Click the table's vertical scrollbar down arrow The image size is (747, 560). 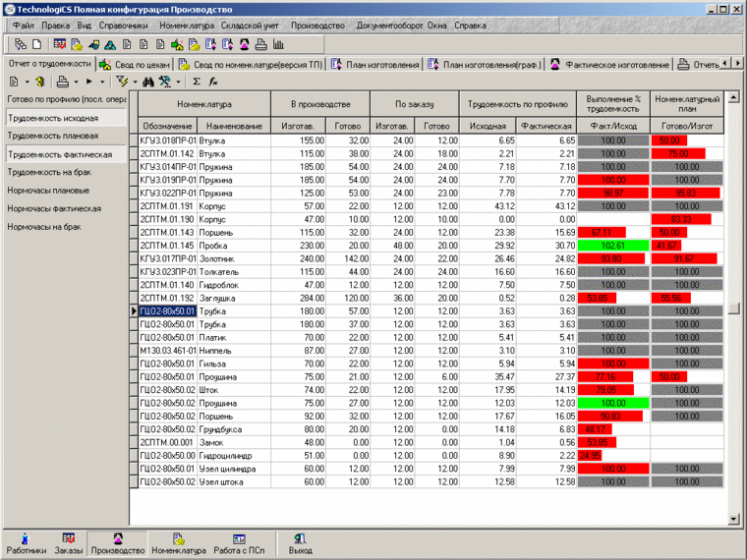pyautogui.click(x=734, y=519)
